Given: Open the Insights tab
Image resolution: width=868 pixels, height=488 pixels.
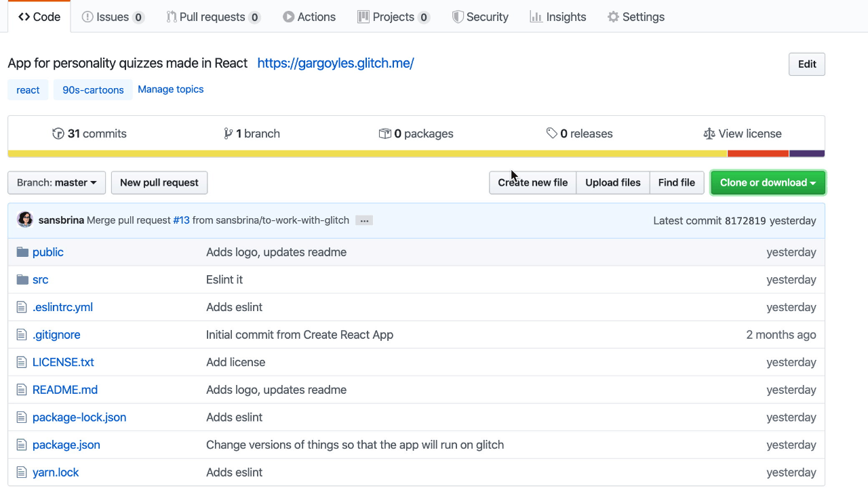Looking at the screenshot, I should [558, 16].
